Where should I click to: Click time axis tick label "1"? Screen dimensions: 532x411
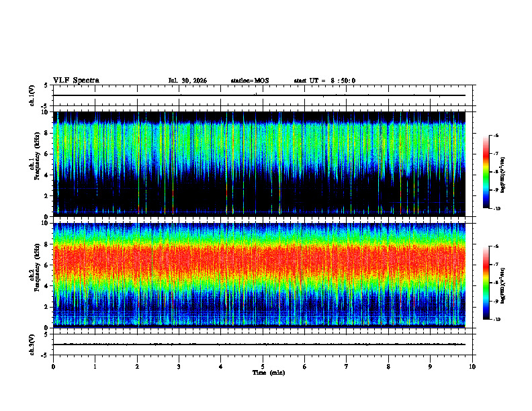click(95, 367)
